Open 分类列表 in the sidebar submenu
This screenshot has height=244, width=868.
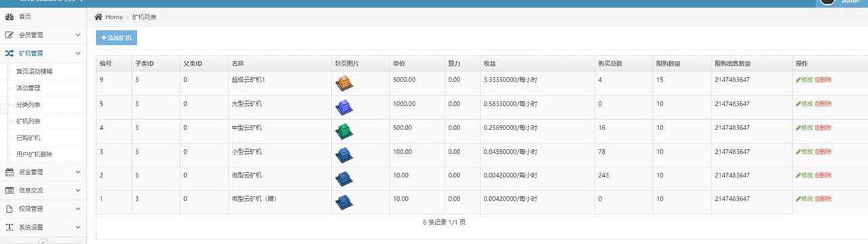(28, 104)
